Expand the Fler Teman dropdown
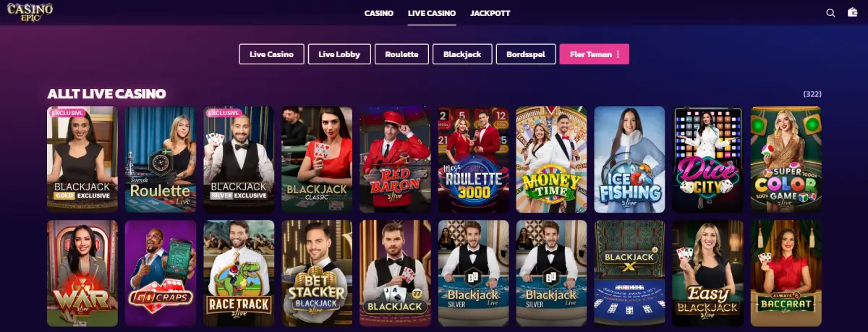The width and height of the screenshot is (868, 332). tap(594, 54)
